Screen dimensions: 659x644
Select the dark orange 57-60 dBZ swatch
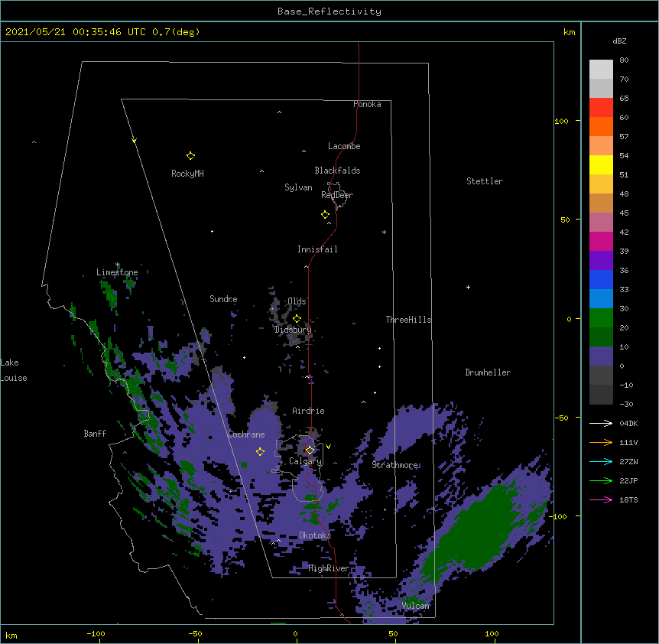click(x=601, y=126)
